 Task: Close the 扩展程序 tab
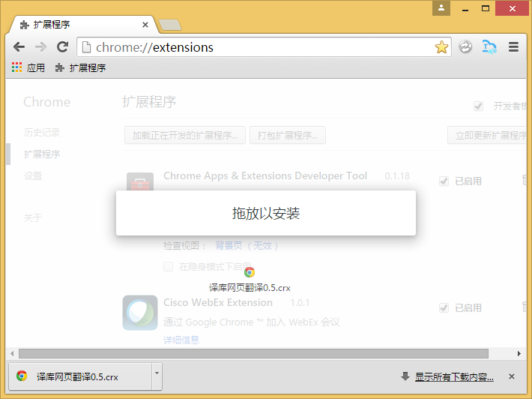[x=145, y=25]
